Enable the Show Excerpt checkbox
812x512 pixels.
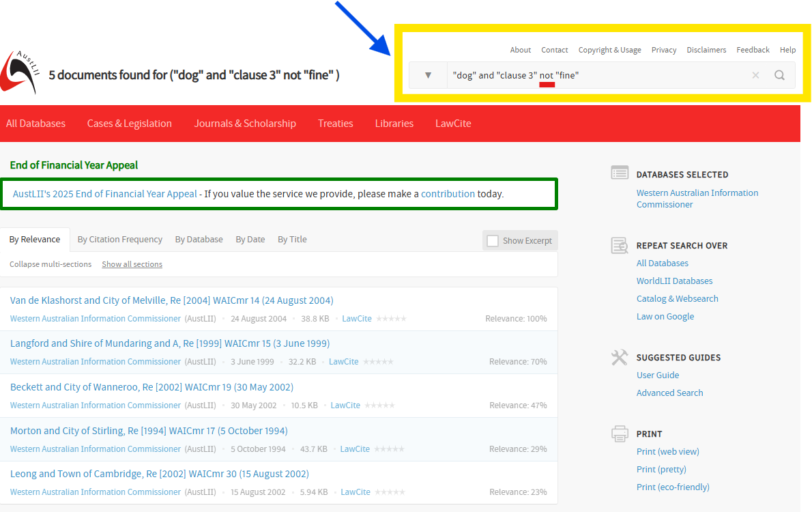492,240
